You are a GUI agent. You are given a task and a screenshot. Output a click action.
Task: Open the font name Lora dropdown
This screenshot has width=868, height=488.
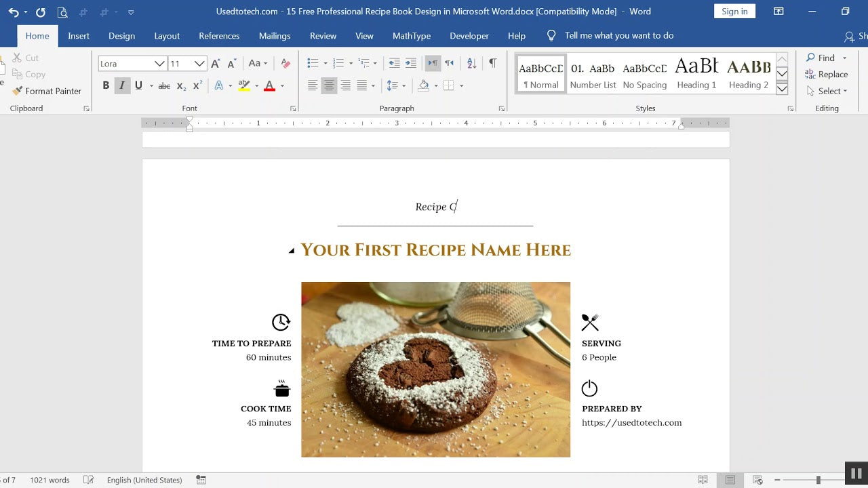coord(159,64)
